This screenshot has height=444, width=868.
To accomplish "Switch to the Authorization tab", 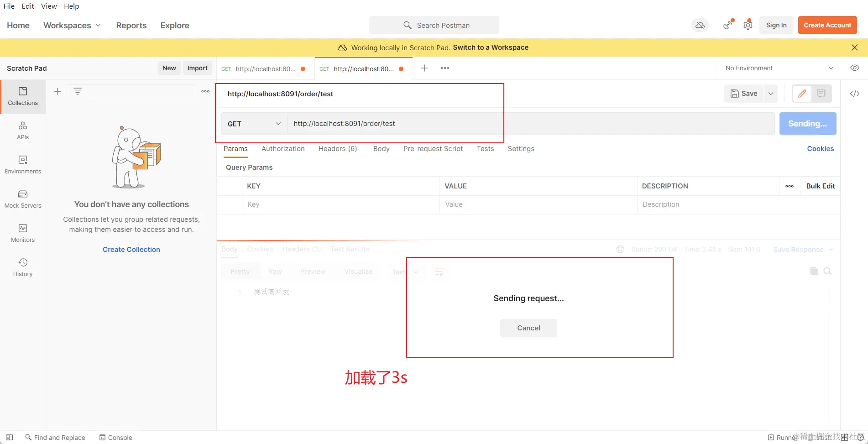I will coord(283,149).
